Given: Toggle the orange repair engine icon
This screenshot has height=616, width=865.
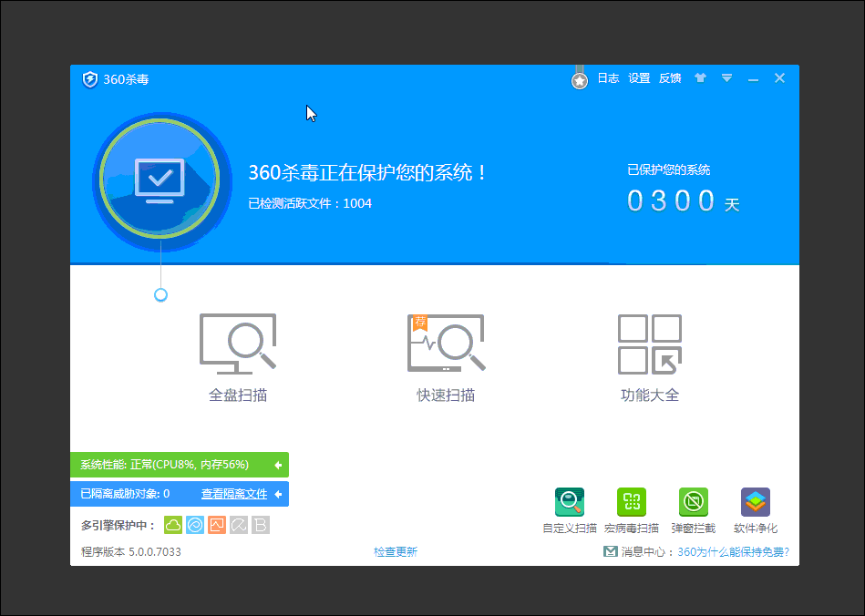Looking at the screenshot, I should (217, 525).
